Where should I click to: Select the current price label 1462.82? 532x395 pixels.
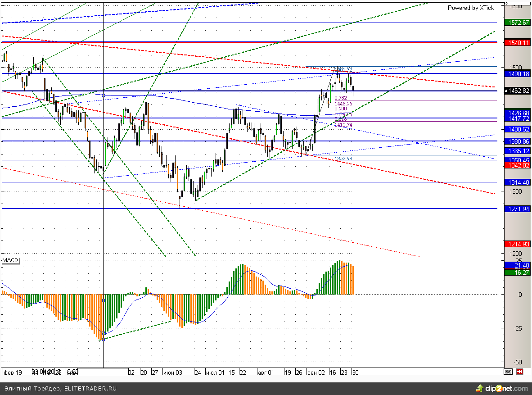point(518,91)
